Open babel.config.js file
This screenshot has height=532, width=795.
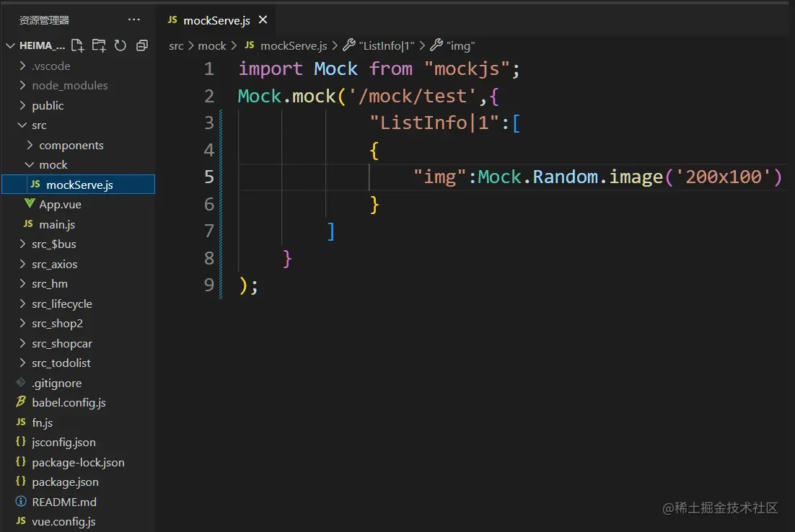[79, 403]
